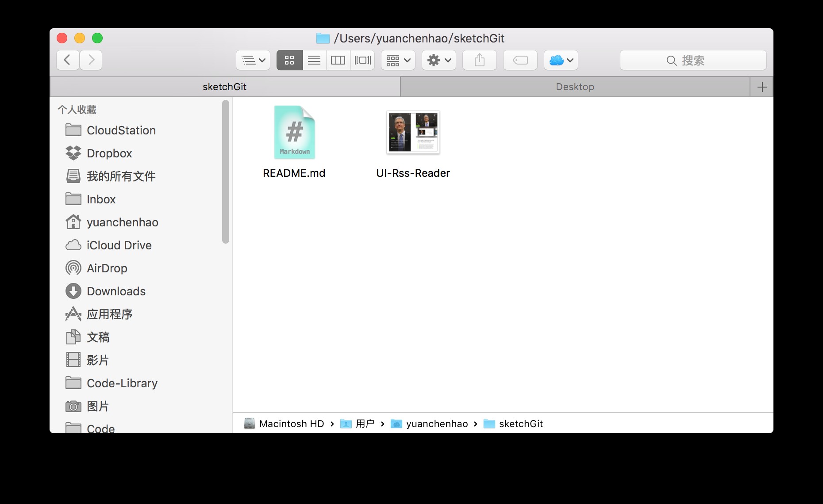Screen dimensions: 823x504
Task: Go forward with the right arrow button
Action: 91,60
